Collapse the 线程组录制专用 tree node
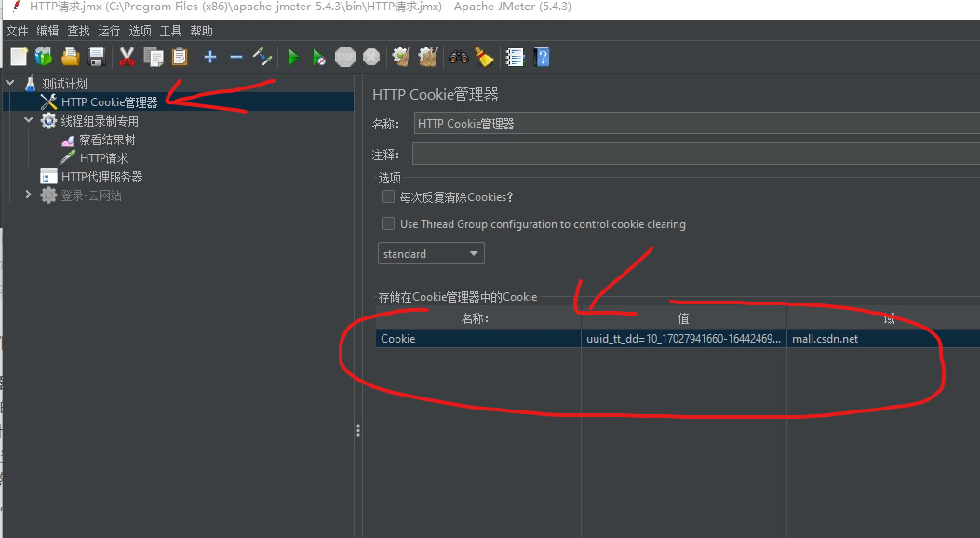The height and width of the screenshot is (538, 980). click(28, 120)
